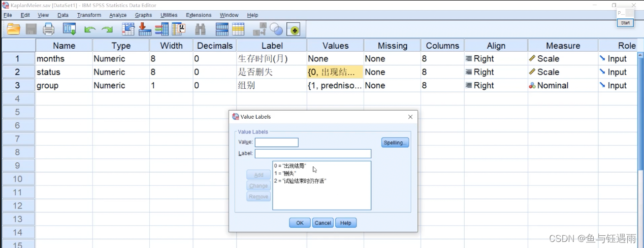This screenshot has width=644, height=248.
Task: Close the Value Labels dialog
Action: click(x=410, y=117)
